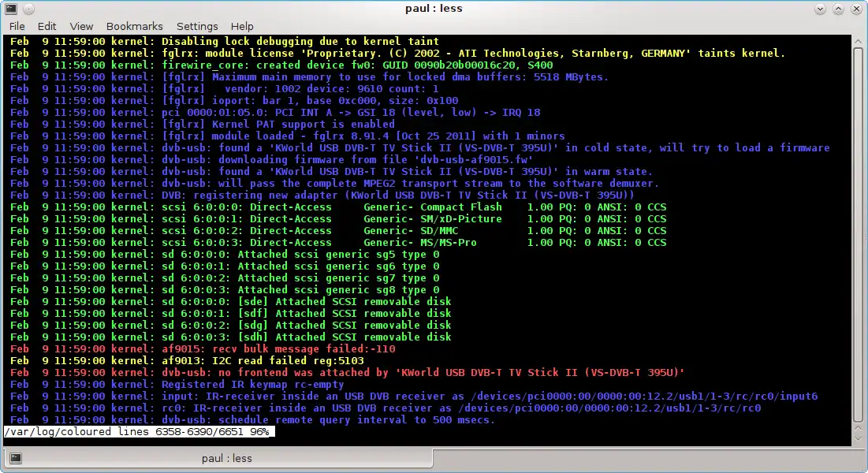
Task: Click the red 'recv bulk message failed:-110' line
Action: pyautogui.click(x=203, y=348)
